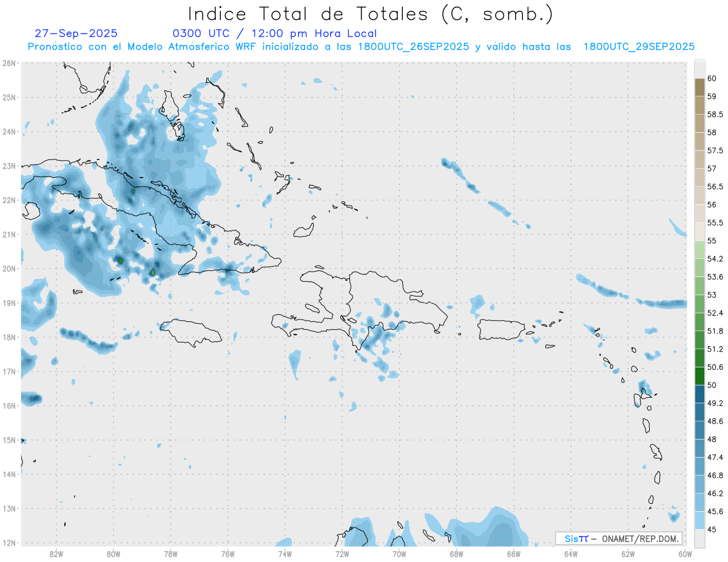Select the dark green swatch between 50 and 50.6
The height and width of the screenshot is (562, 728).
[x=699, y=376]
